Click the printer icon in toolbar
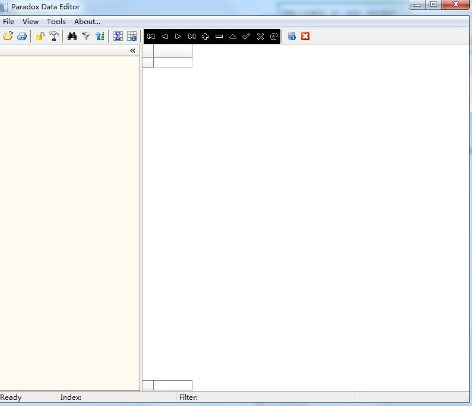472x406 pixels. pyautogui.click(x=22, y=36)
